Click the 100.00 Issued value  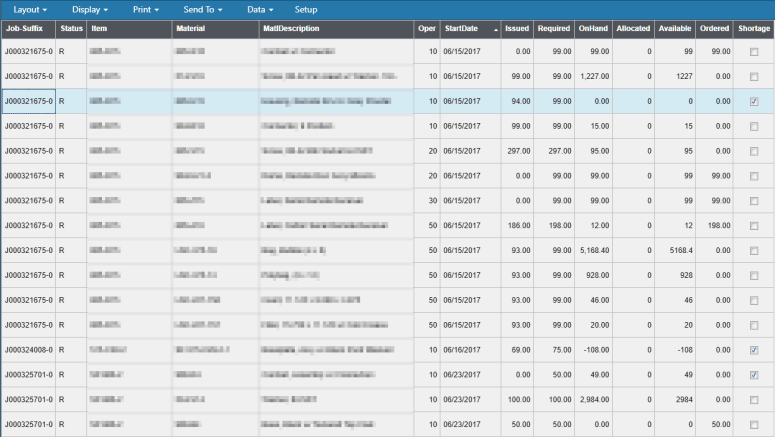coord(518,399)
